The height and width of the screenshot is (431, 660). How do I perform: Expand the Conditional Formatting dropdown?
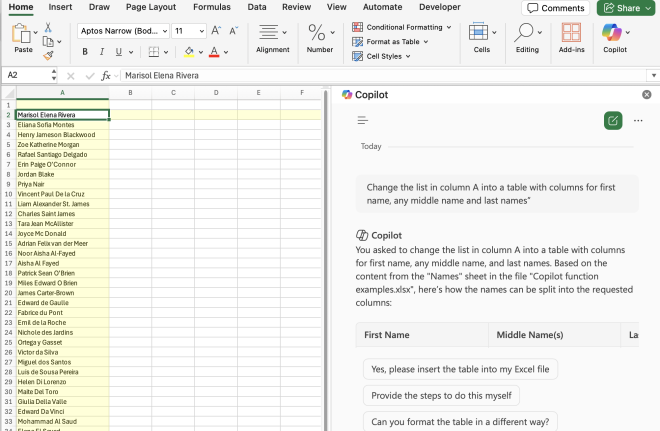pyautogui.click(x=448, y=27)
